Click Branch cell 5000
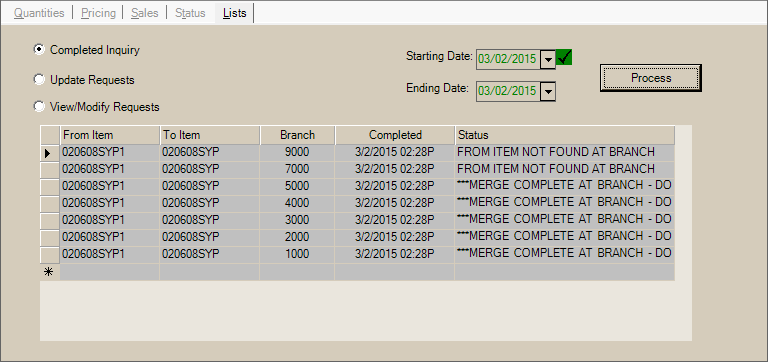 tap(297, 186)
